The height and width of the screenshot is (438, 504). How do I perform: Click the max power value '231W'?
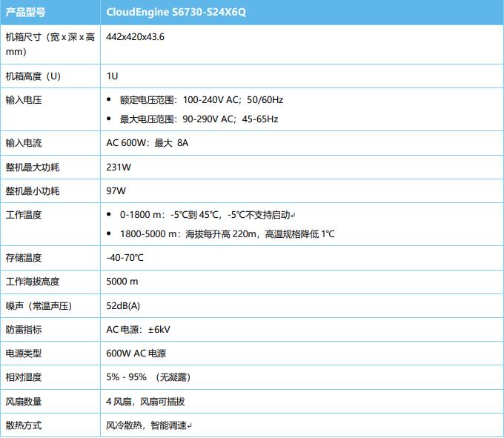pyautogui.click(x=119, y=167)
